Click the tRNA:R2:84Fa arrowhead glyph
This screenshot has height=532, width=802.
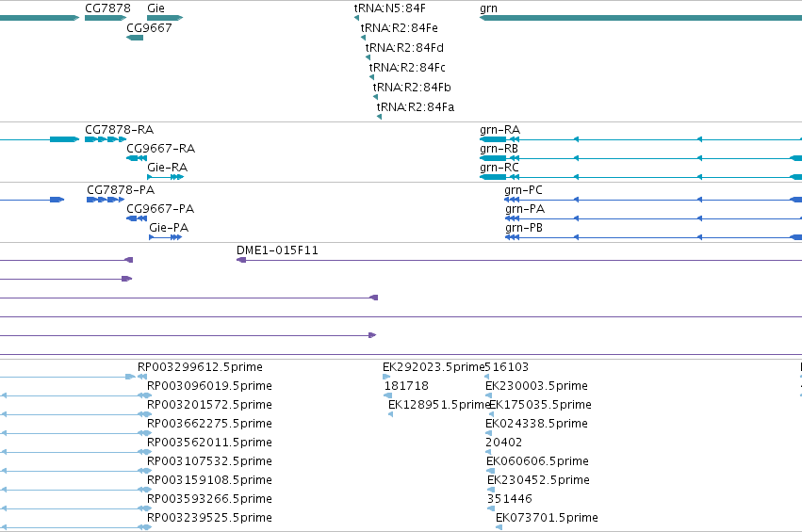[379, 117]
